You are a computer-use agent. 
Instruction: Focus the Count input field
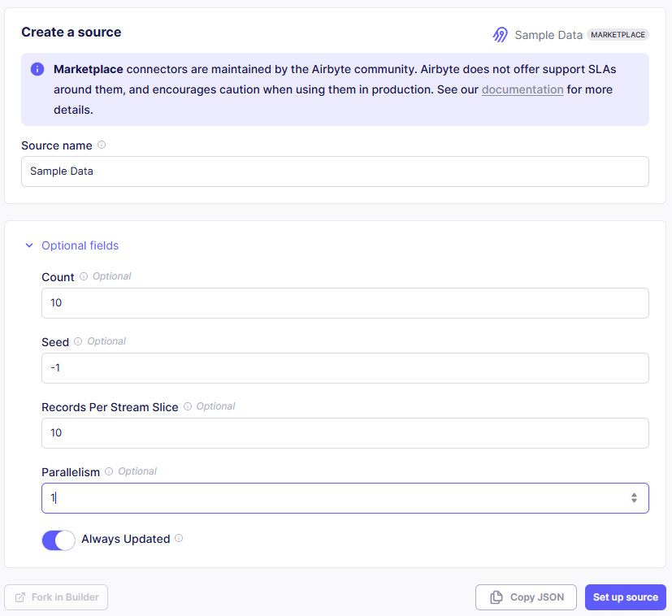(345, 303)
